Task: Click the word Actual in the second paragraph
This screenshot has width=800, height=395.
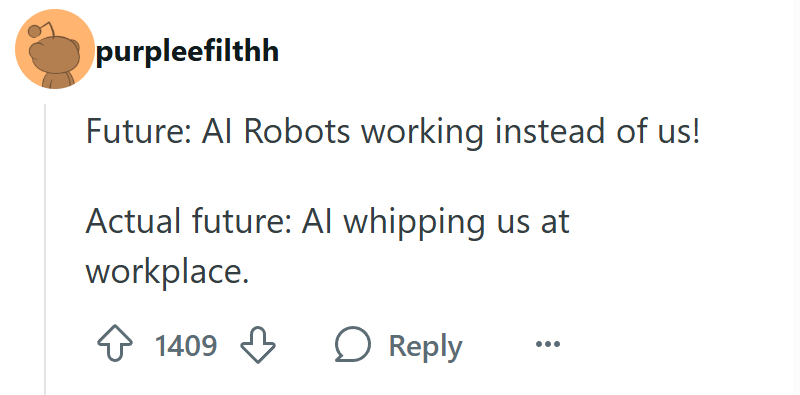Action: (134, 221)
